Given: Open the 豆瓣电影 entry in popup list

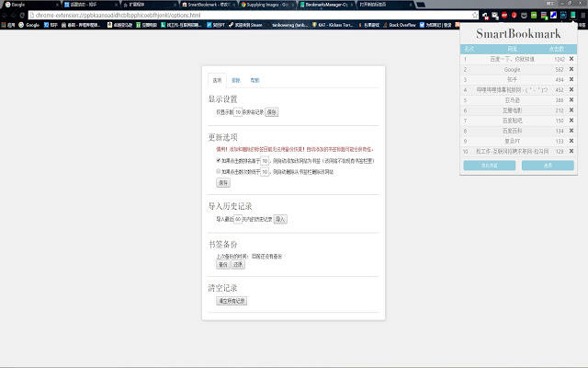Looking at the screenshot, I should point(512,110).
